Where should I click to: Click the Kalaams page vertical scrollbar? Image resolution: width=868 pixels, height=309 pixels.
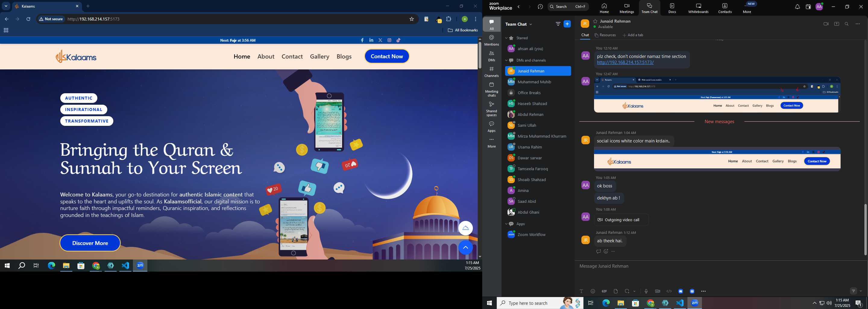coord(480,55)
